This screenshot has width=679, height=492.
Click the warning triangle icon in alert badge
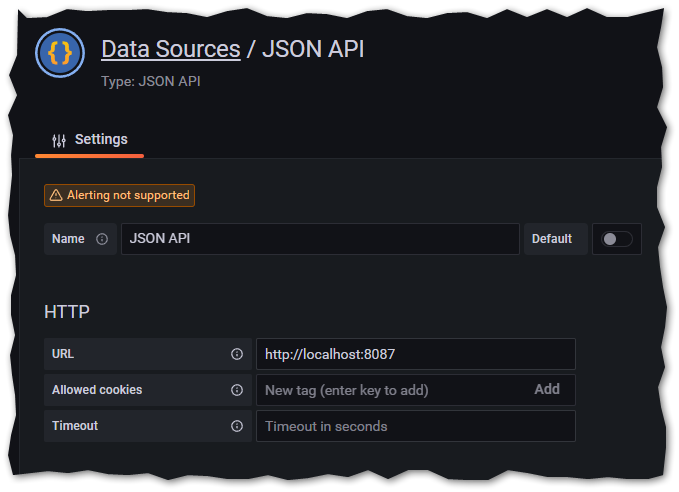coord(56,195)
